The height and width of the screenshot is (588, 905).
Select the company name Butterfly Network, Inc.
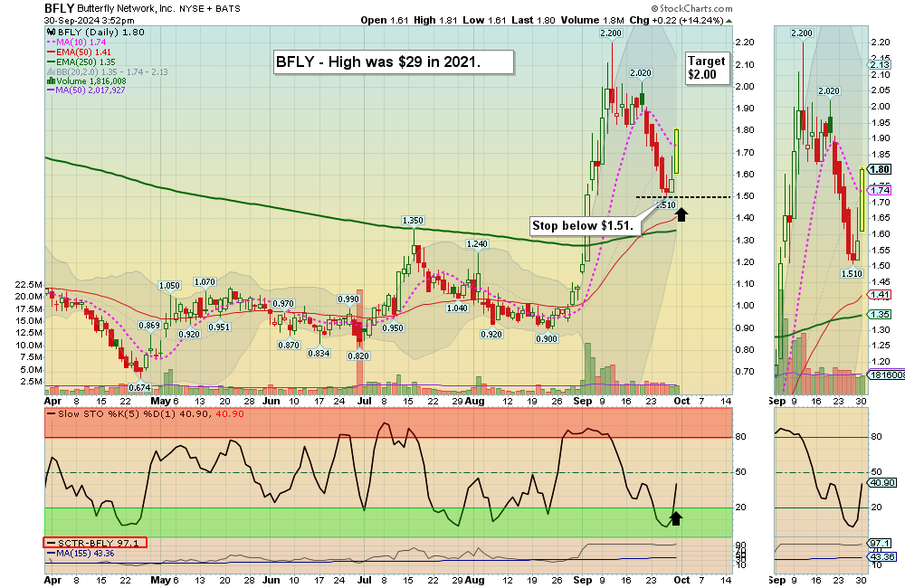click(127, 9)
